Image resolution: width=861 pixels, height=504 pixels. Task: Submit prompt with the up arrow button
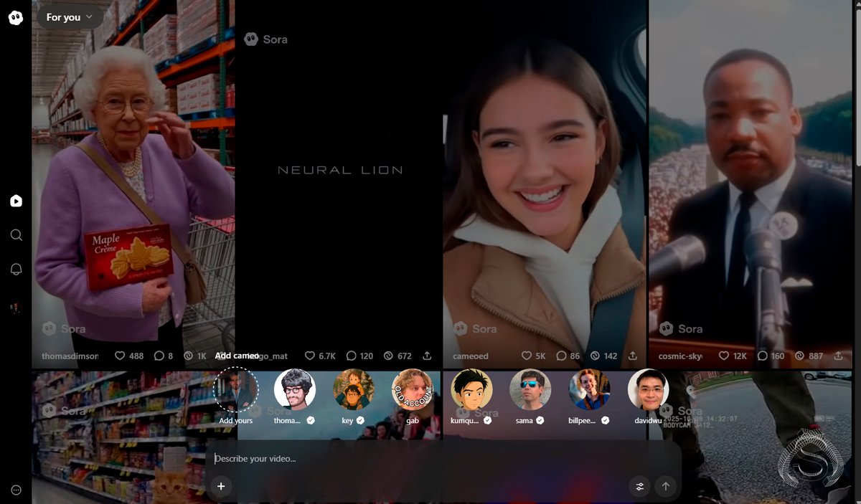pyautogui.click(x=665, y=487)
